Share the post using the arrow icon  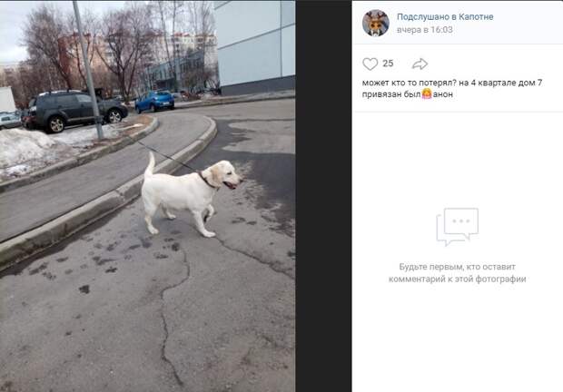pos(420,64)
